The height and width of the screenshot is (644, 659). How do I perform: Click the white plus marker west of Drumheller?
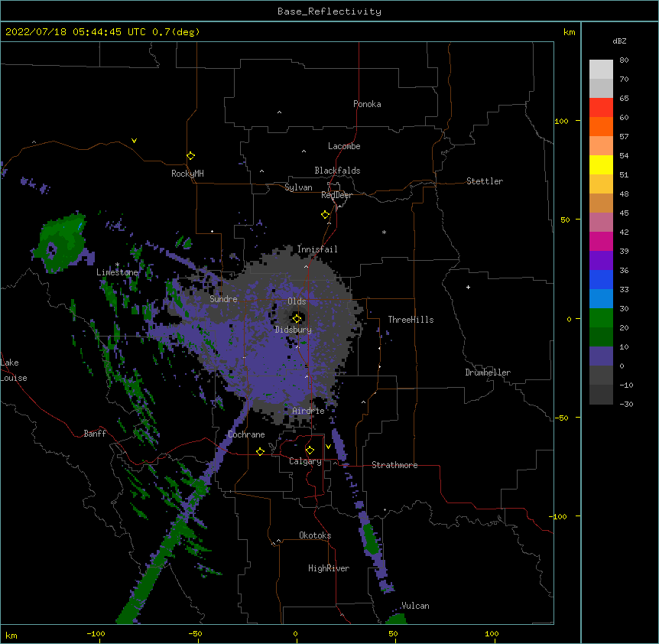(468, 287)
